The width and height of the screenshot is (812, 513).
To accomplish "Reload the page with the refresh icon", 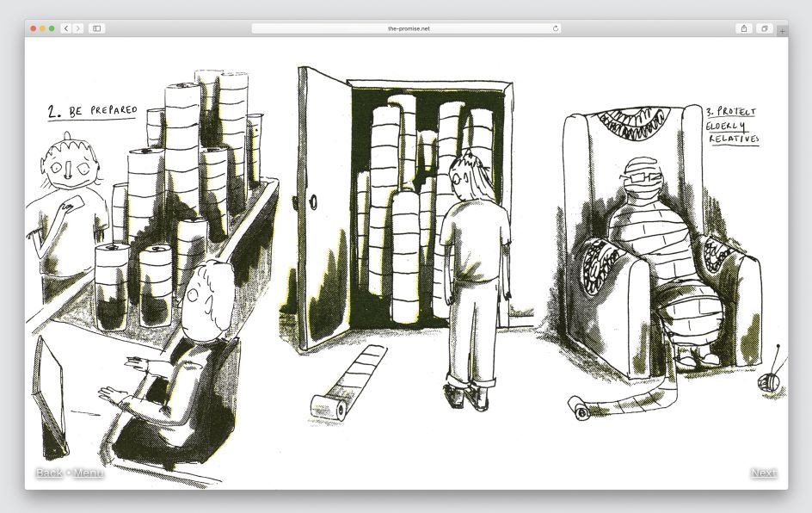I will (x=556, y=28).
